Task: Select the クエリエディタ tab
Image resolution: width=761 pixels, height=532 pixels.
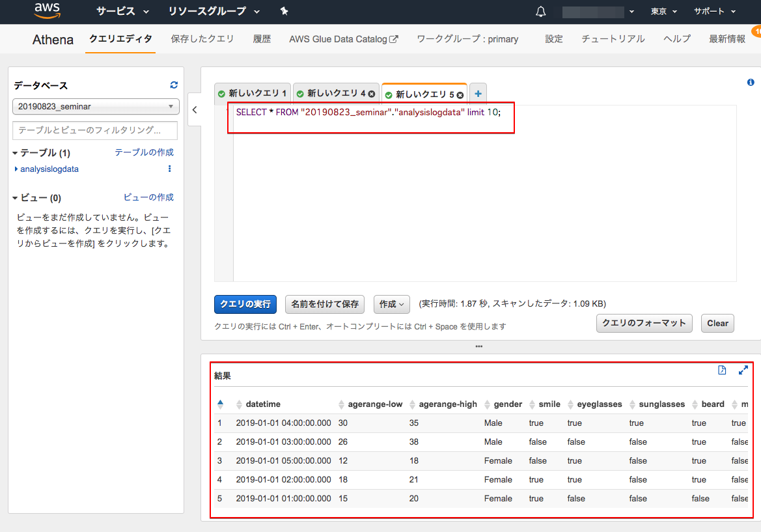Action: click(x=120, y=39)
